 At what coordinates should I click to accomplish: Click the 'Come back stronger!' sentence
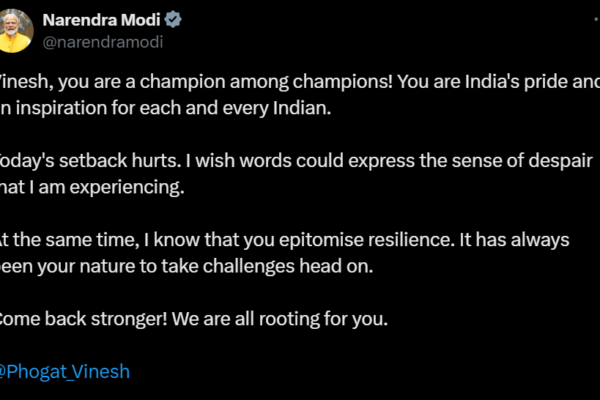point(75,319)
